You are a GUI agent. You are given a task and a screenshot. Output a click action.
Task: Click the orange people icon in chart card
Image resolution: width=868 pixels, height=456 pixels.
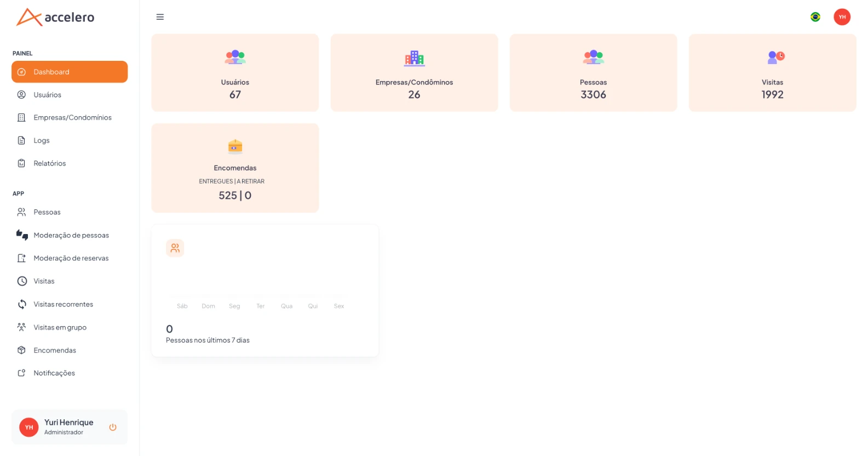point(175,248)
